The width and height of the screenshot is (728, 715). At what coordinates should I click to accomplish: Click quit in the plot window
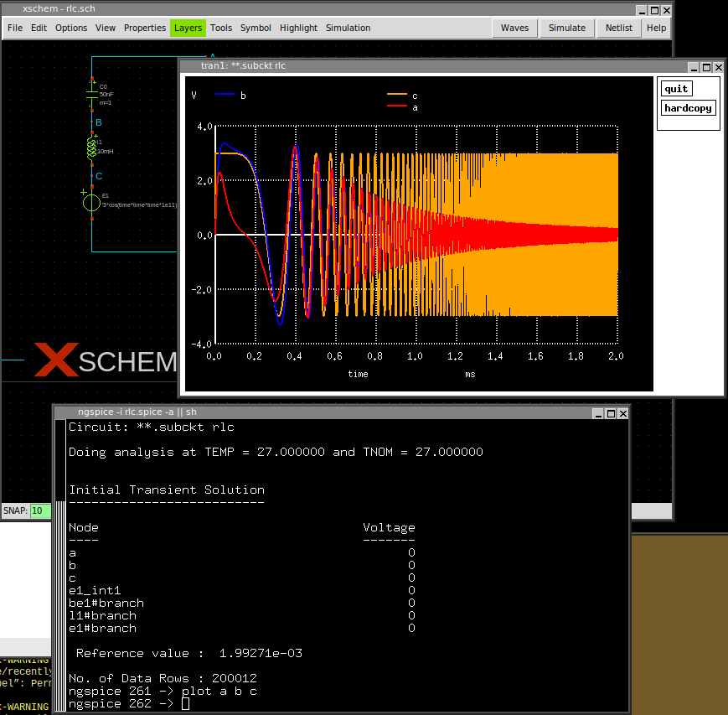[x=676, y=89]
